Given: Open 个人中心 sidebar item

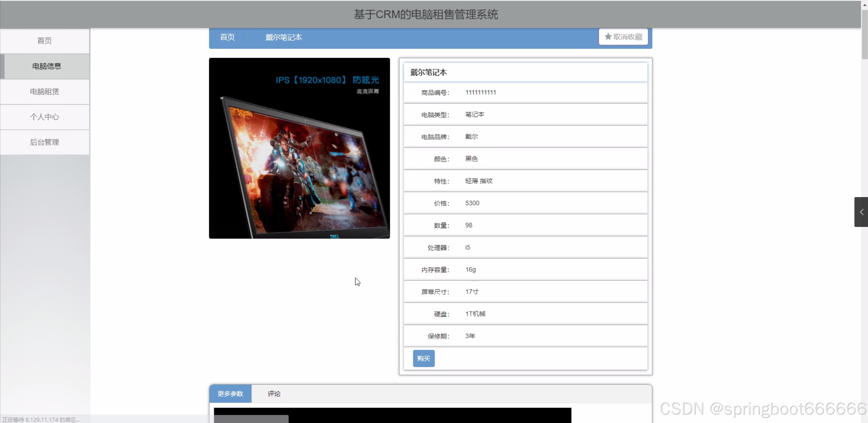Looking at the screenshot, I should pyautogui.click(x=44, y=117).
